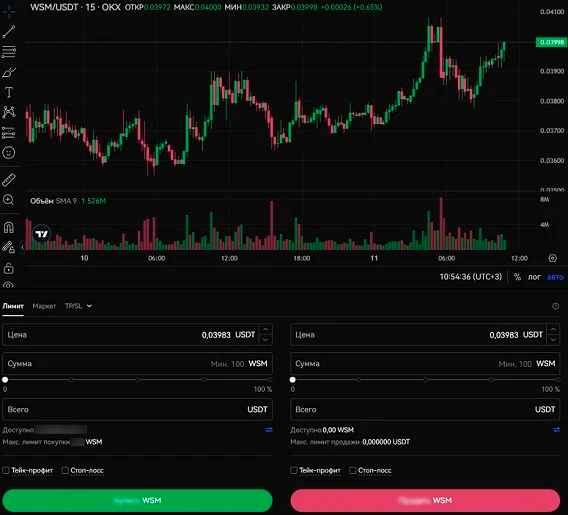568x515 pixels.
Task: Activate the zoom in tool
Action: click(8, 200)
